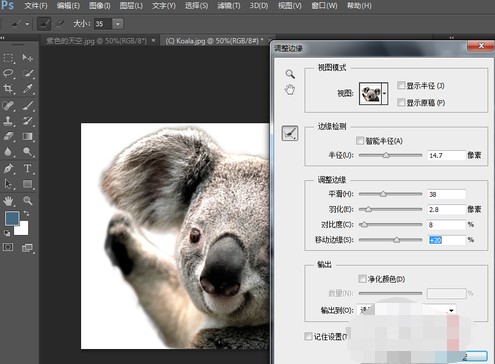The image size is (495, 364).
Task: Enable 显示半径 (J) checkbox
Action: point(401,85)
